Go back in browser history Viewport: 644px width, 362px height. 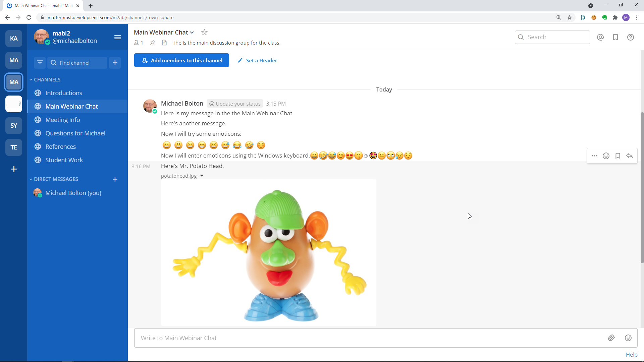(x=7, y=17)
